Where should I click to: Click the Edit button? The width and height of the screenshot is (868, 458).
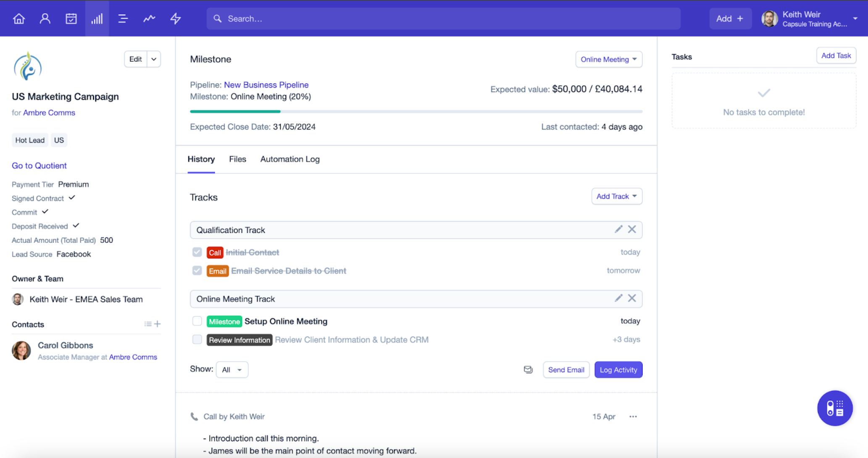click(x=135, y=59)
